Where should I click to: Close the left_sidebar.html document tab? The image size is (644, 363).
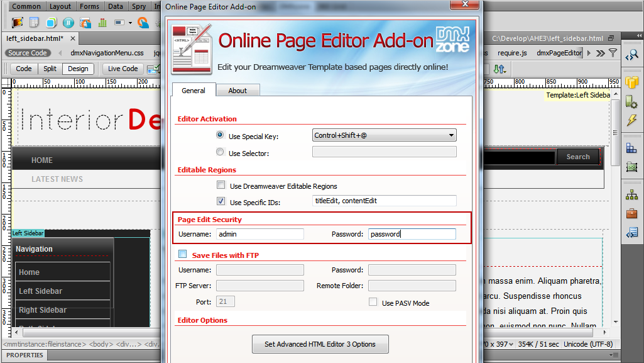click(73, 38)
